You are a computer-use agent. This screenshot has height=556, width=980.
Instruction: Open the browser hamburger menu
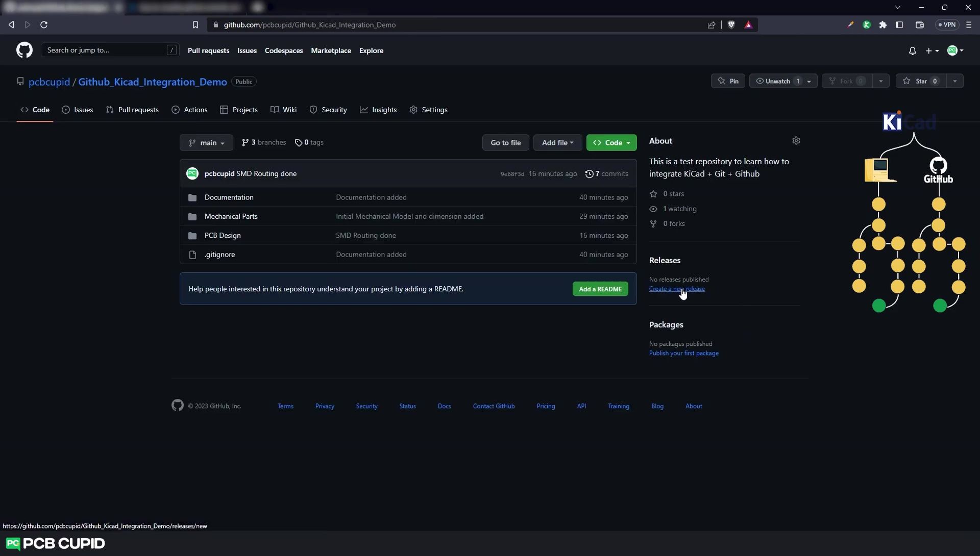click(969, 24)
